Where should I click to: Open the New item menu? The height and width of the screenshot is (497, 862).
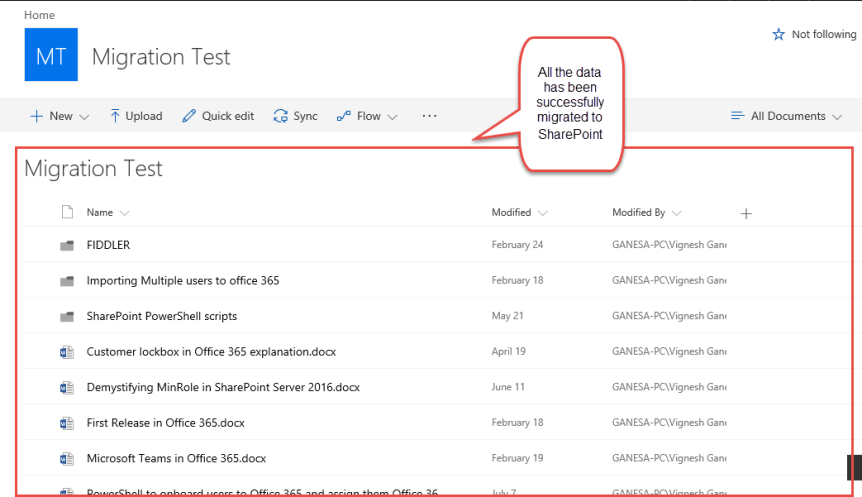tap(60, 116)
